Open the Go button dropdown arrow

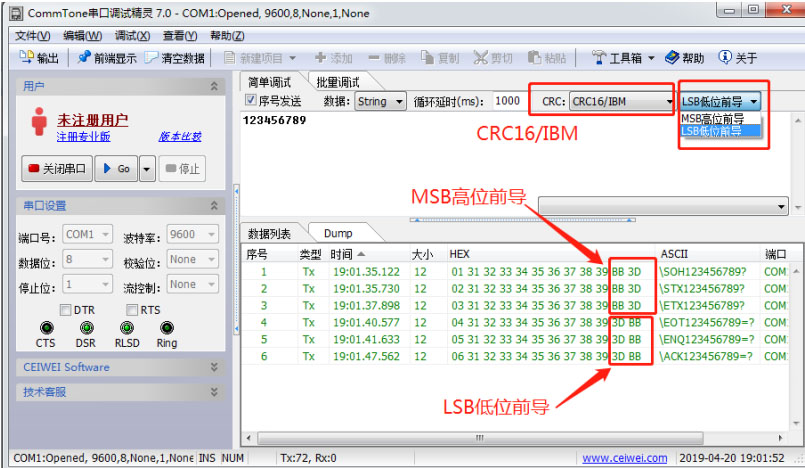pyautogui.click(x=147, y=169)
